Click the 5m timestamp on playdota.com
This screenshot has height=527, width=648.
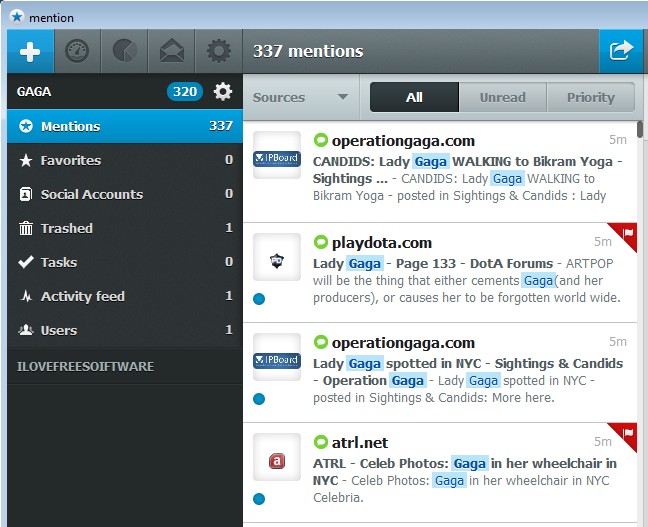603,241
